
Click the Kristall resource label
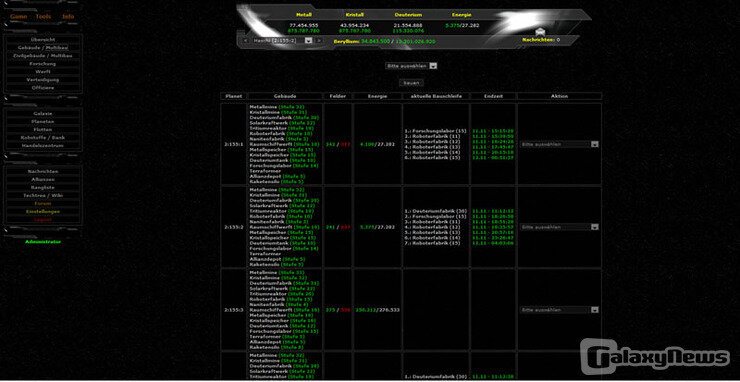coord(354,15)
